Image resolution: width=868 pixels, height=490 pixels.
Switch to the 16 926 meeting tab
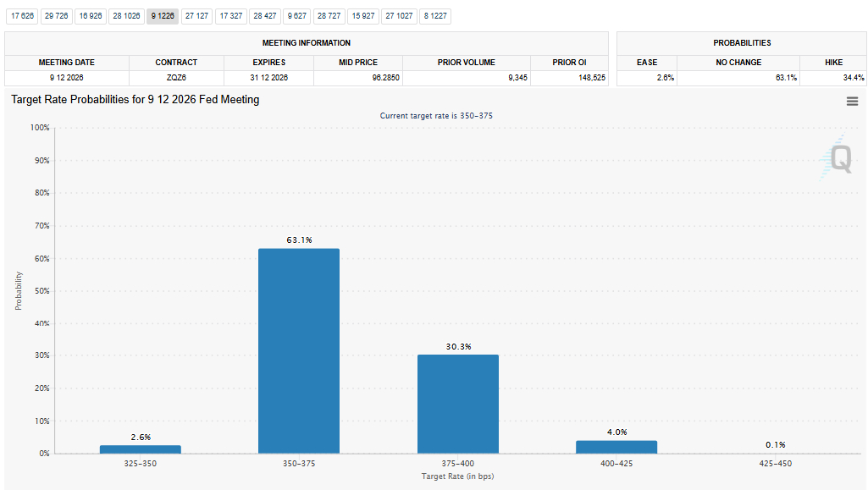click(x=91, y=16)
